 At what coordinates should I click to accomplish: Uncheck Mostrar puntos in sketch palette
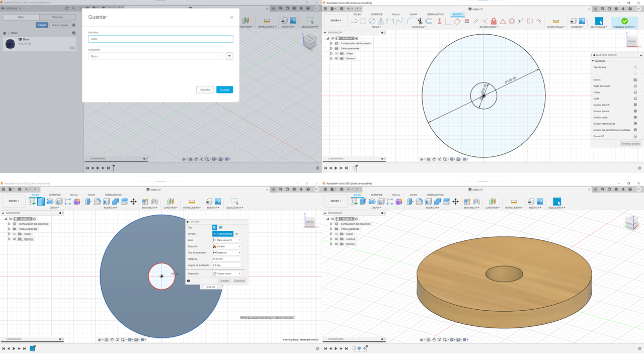635,111
